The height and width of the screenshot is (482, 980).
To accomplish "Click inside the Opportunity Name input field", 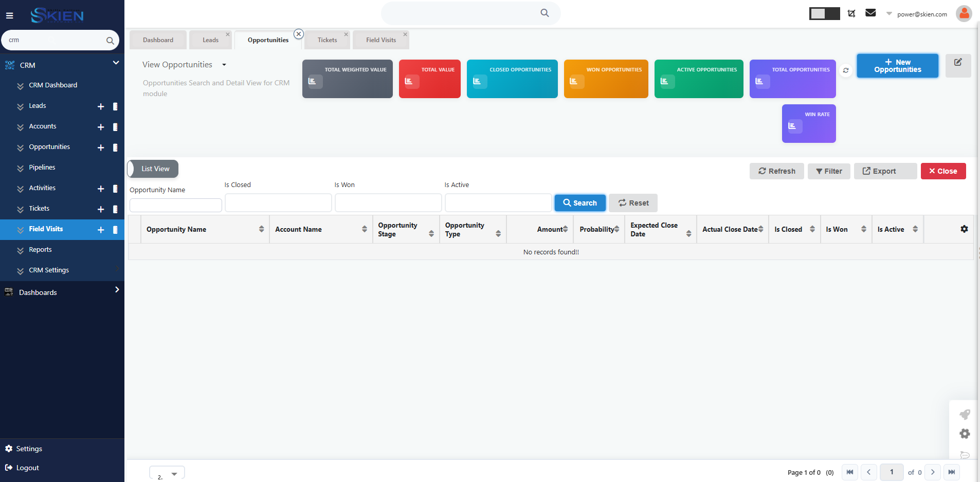I will coord(175,205).
